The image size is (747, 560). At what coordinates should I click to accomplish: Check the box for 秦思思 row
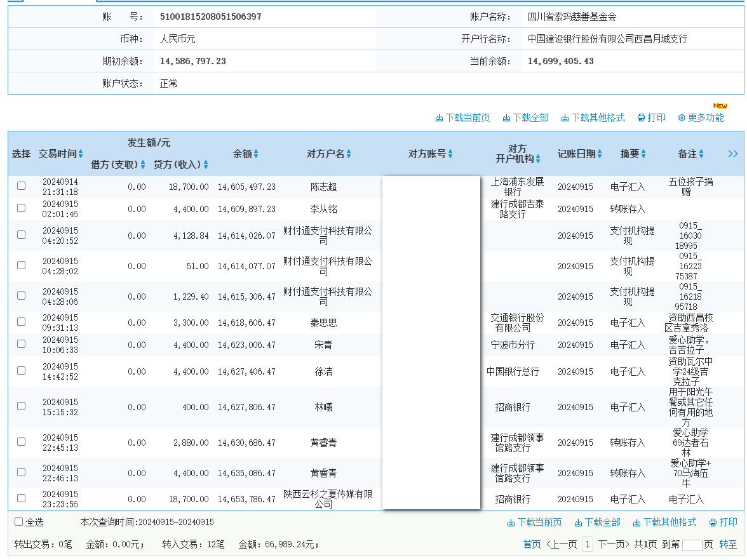pos(22,322)
